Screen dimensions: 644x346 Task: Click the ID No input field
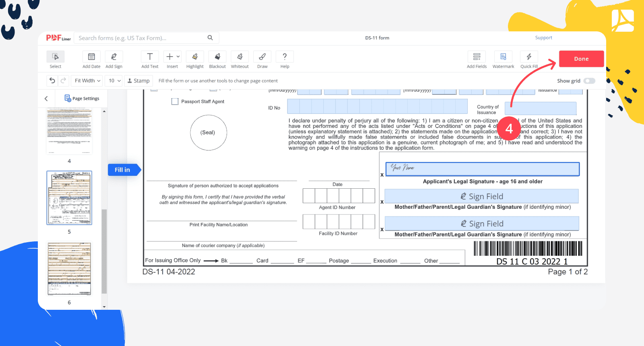pos(377,107)
